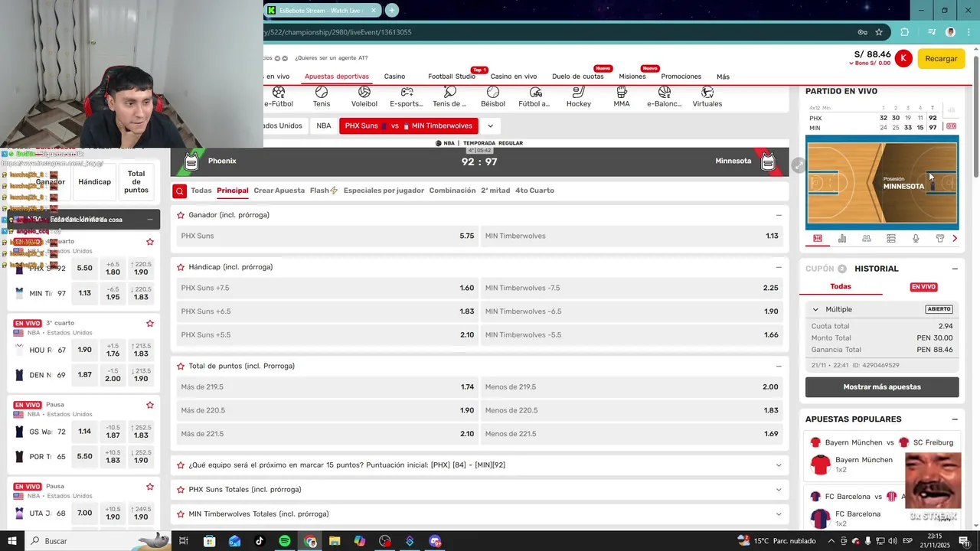This screenshot has width=980, height=551.
Task: Open the Chrome extensions puzzle icon
Action: (905, 32)
